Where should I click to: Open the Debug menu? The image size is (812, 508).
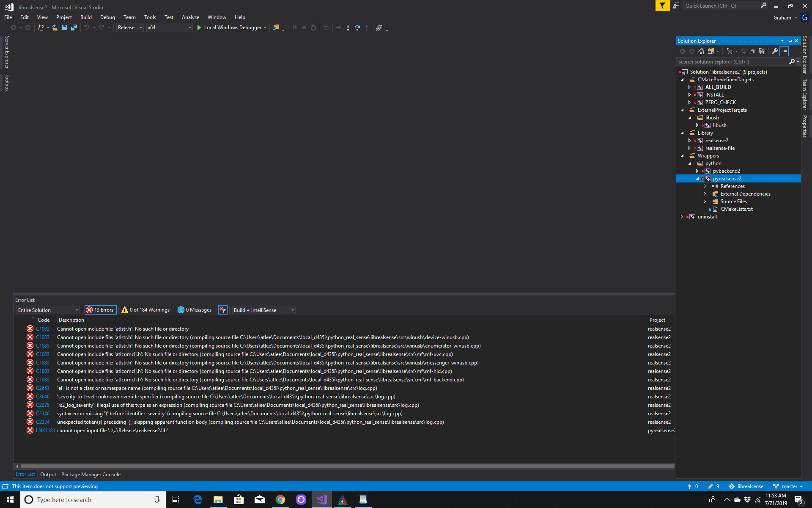pos(107,17)
